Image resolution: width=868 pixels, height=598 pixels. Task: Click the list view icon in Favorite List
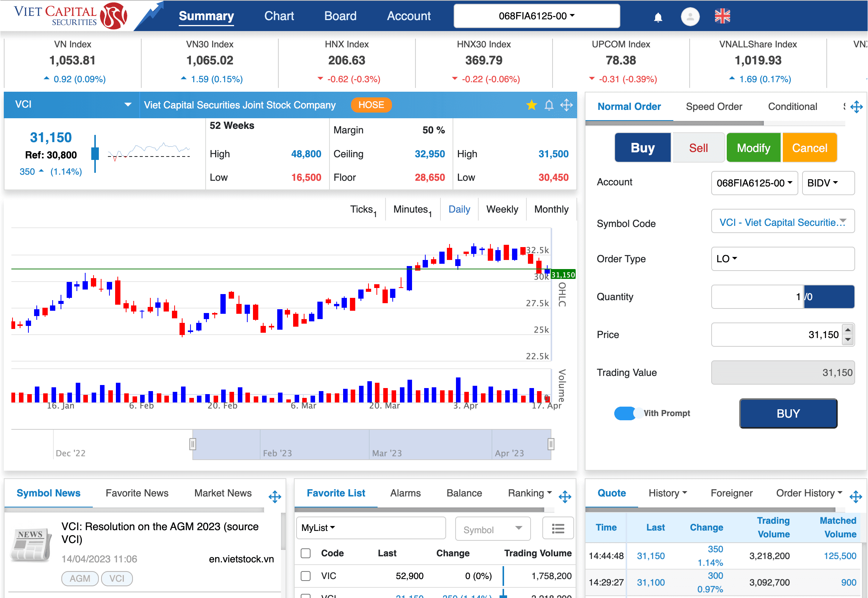coord(558,528)
